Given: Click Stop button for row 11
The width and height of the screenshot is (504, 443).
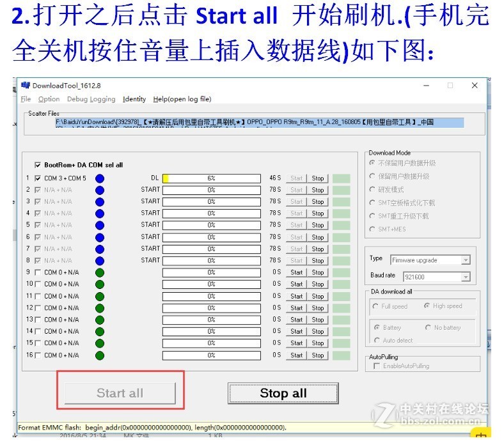Looking at the screenshot, I should pos(318,297).
